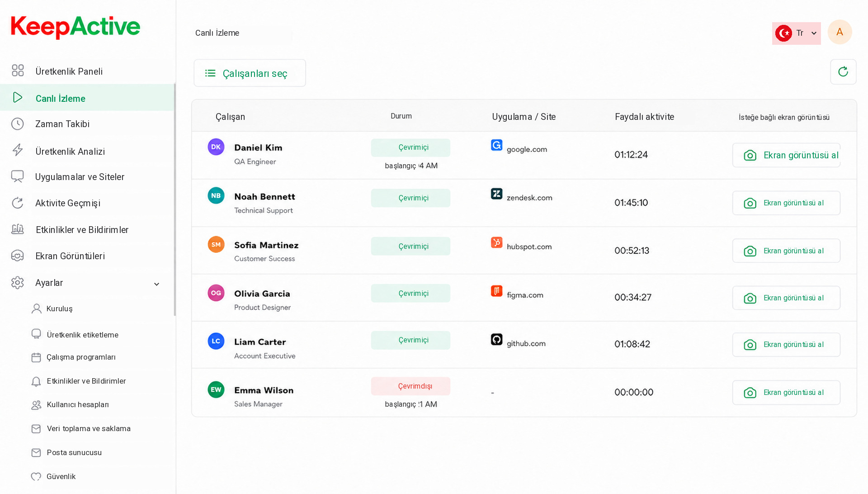Click Daniel Kim's DK avatar

[x=216, y=147]
